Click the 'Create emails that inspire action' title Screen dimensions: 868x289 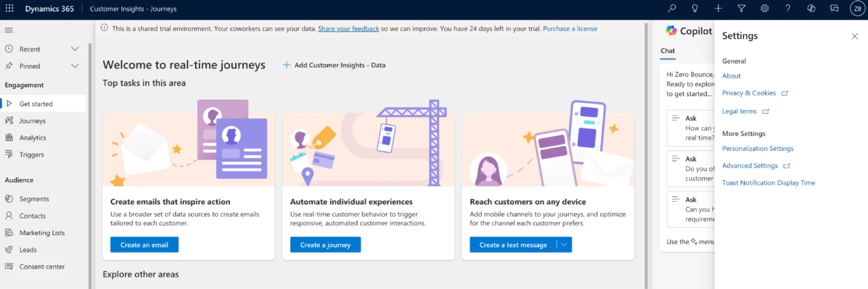(x=170, y=202)
